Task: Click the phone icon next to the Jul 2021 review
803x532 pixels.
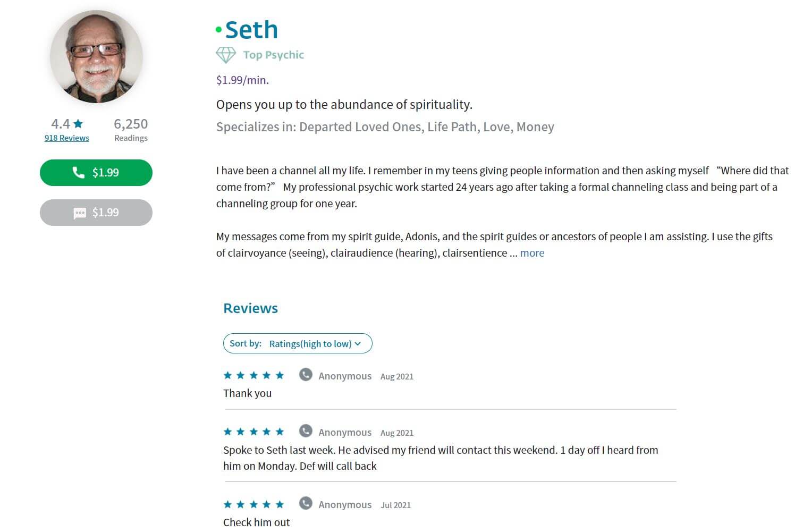Action: tap(306, 503)
